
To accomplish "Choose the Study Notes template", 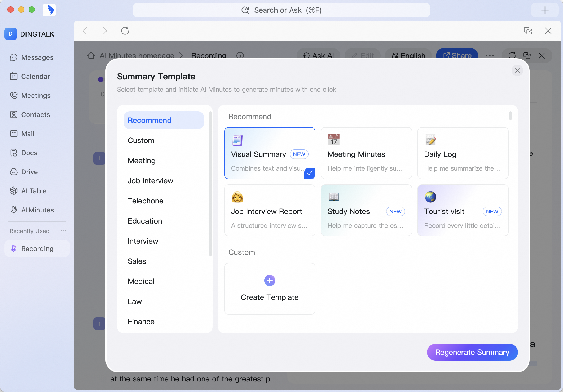I will [366, 210].
